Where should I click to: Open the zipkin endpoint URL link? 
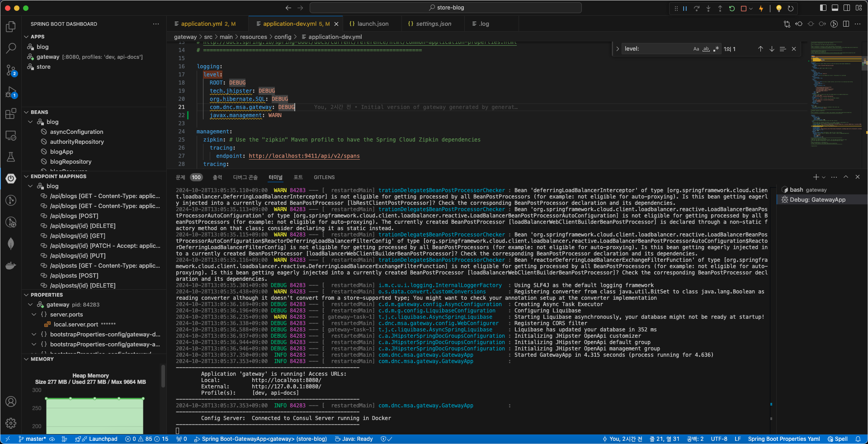point(304,156)
